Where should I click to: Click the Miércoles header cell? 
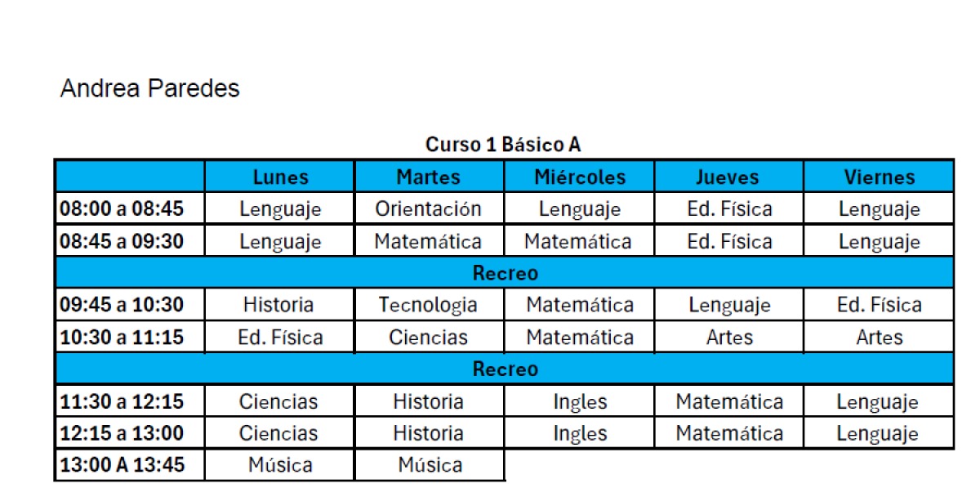point(579,177)
